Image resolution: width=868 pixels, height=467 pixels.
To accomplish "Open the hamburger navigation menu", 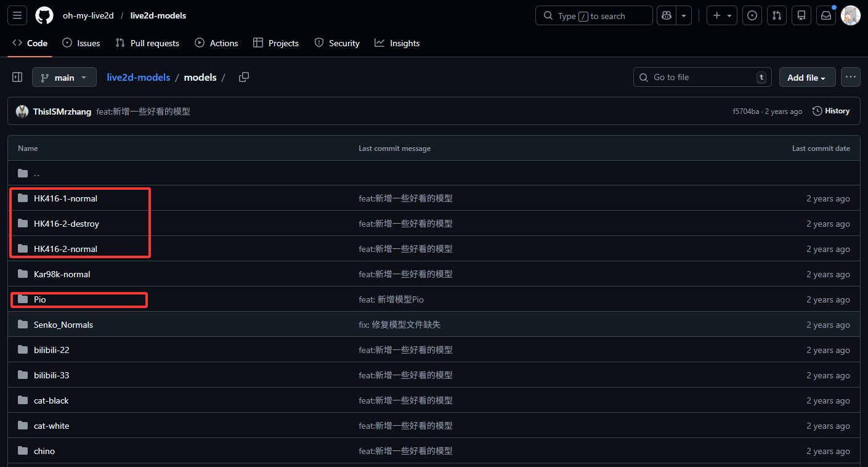I will point(17,15).
